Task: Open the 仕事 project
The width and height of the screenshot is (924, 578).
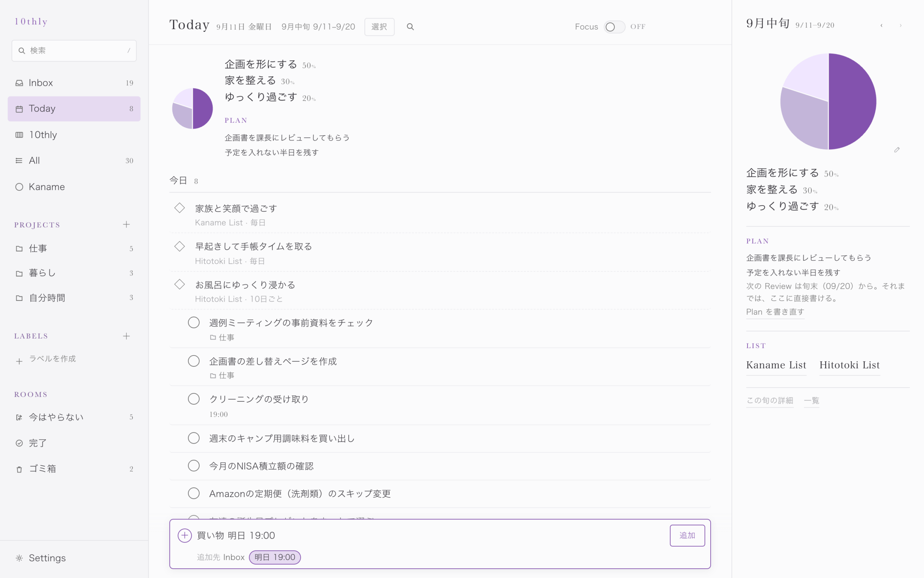Action: pos(74,249)
